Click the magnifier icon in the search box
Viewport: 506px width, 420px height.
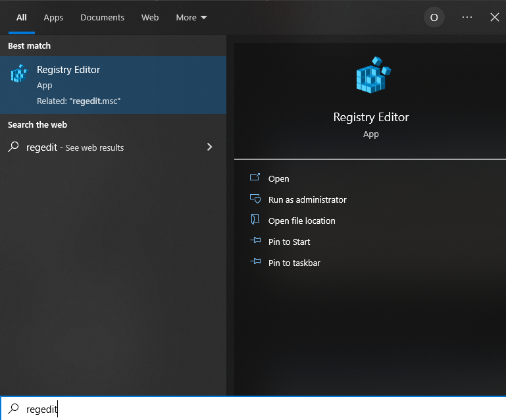tap(13, 409)
